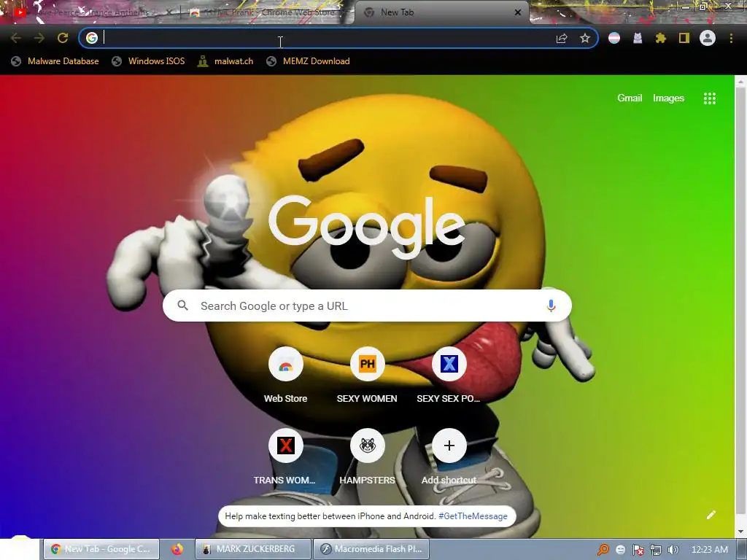Follow the #GetTheMessage link
Image resolution: width=747 pixels, height=560 pixels.
pyautogui.click(x=473, y=516)
